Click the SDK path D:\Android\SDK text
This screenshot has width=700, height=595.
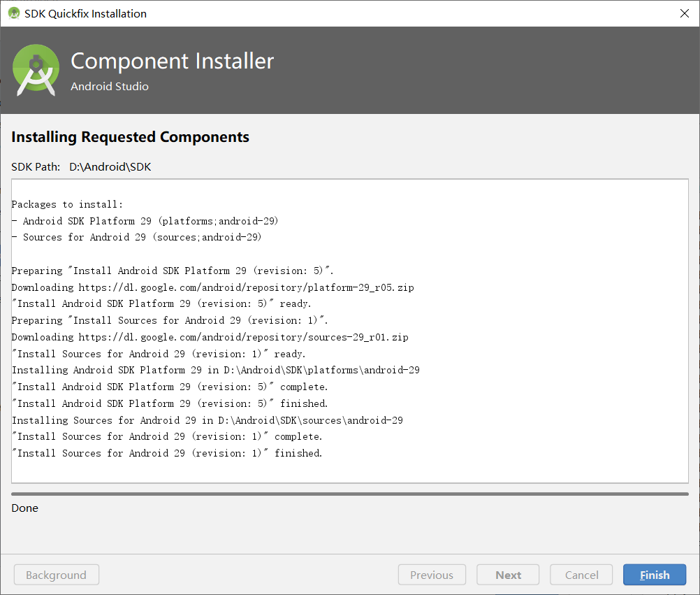point(110,167)
